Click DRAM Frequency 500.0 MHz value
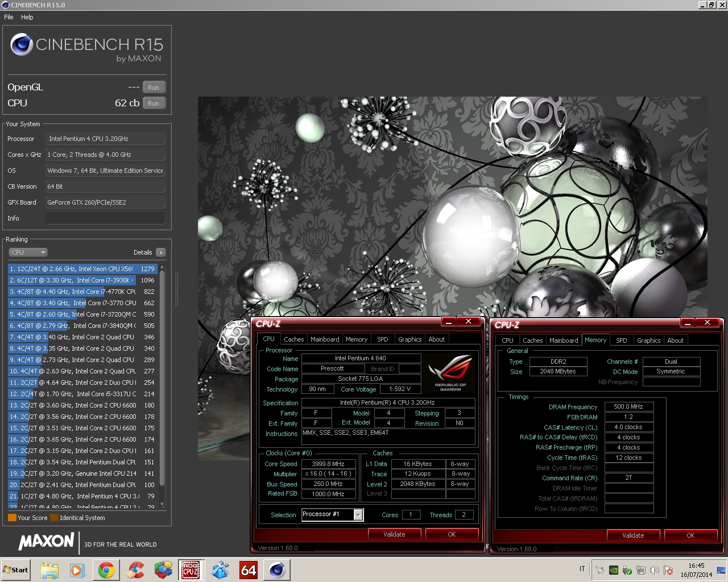Image resolution: width=728 pixels, height=582 pixels. tap(628, 406)
